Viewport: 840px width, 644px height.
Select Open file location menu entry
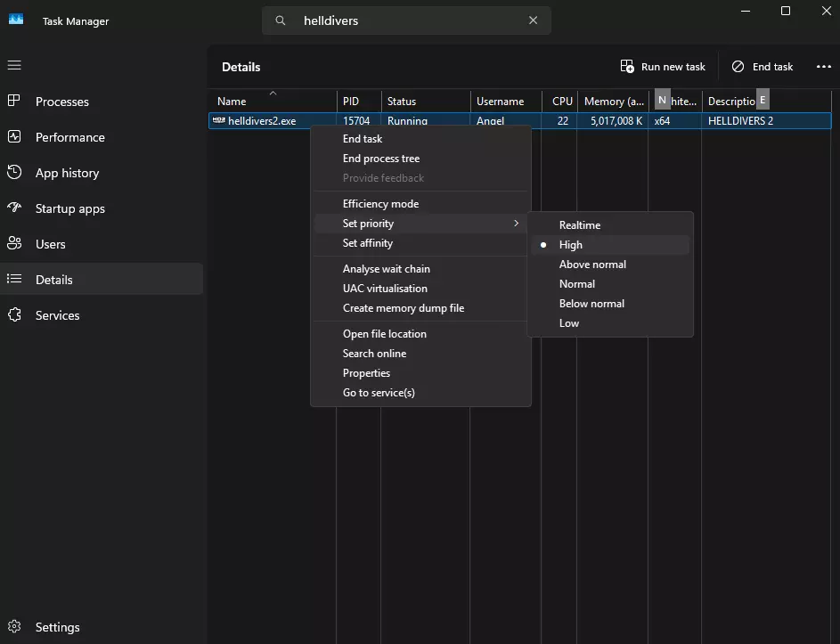pyautogui.click(x=385, y=334)
